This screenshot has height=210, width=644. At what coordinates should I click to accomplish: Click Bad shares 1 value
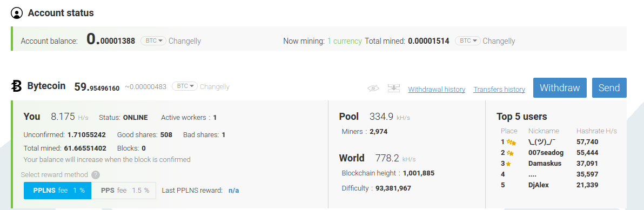[224, 134]
